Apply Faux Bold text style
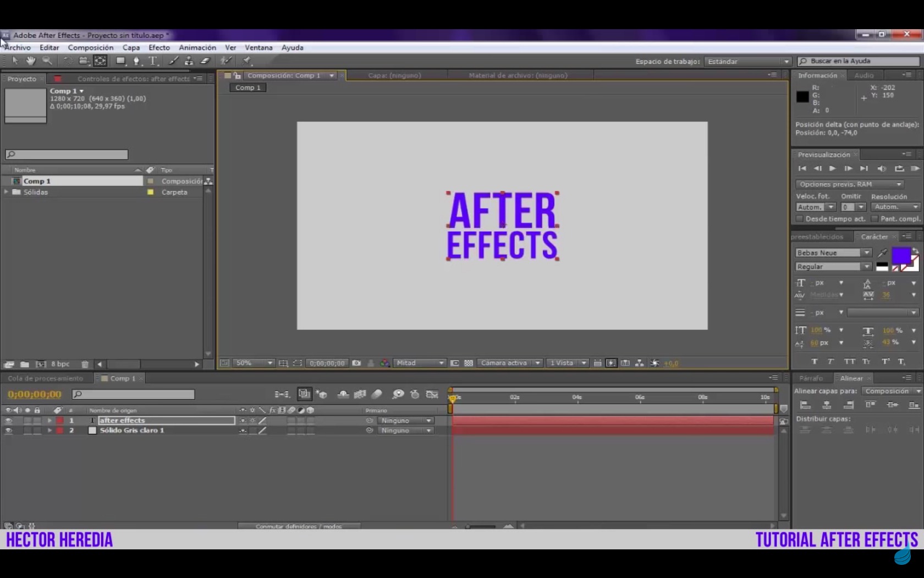This screenshot has width=924, height=578. (815, 362)
